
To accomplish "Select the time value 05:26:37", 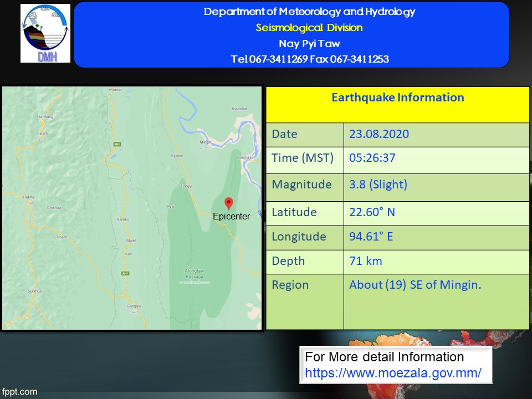I will click(x=372, y=158).
